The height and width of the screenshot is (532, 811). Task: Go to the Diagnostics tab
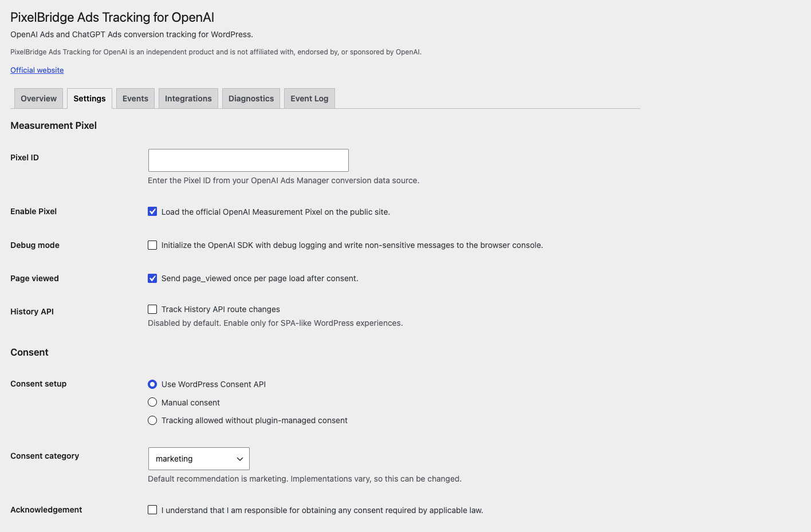click(251, 98)
